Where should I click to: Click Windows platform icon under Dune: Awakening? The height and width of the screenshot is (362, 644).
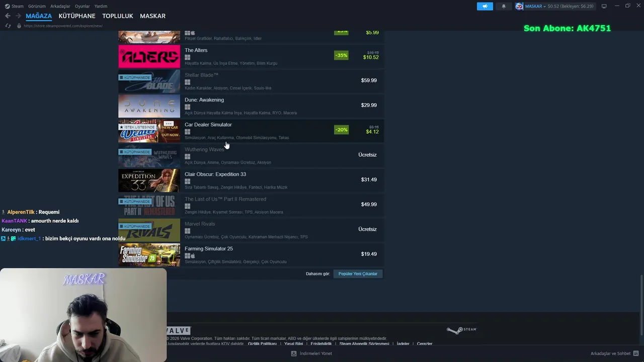[x=187, y=107]
